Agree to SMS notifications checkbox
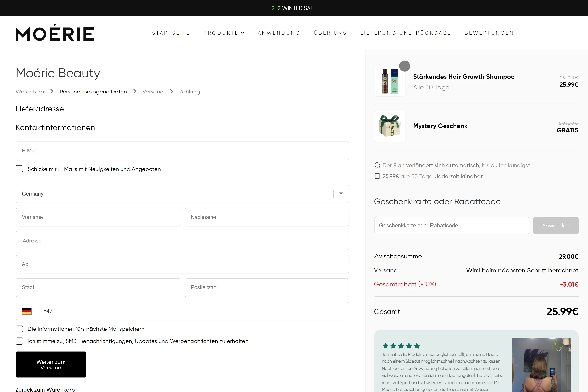Viewport: 588px width, 392px height. click(19, 341)
